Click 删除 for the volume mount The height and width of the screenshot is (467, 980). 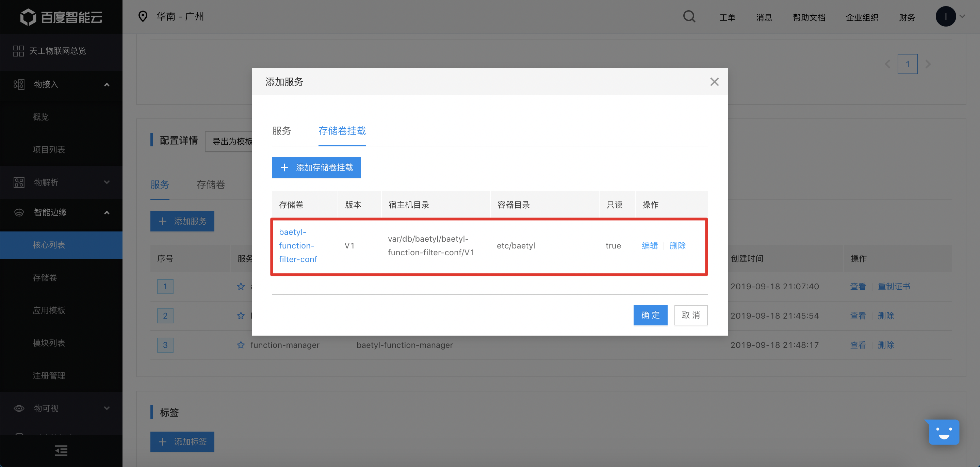(x=677, y=246)
